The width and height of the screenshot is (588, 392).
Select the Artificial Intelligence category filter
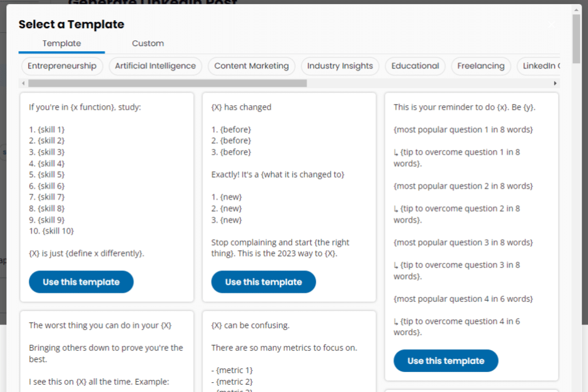point(155,66)
